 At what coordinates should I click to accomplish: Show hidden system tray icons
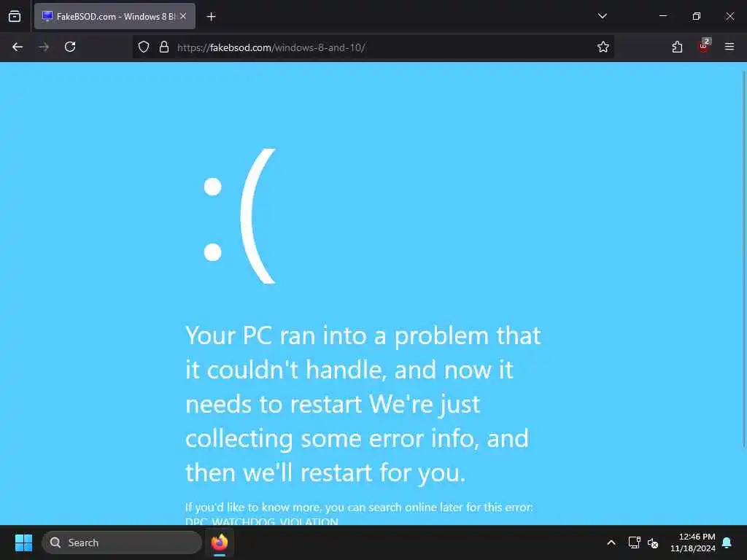[x=611, y=542]
